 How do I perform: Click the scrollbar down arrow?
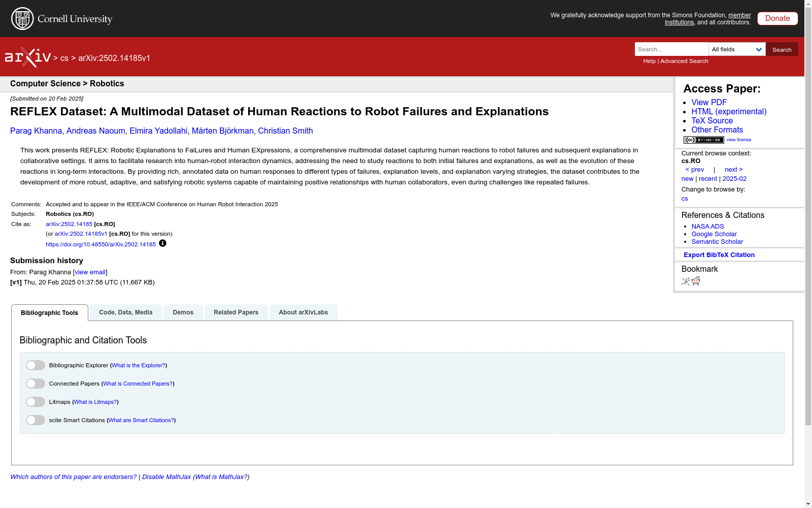pos(808,504)
